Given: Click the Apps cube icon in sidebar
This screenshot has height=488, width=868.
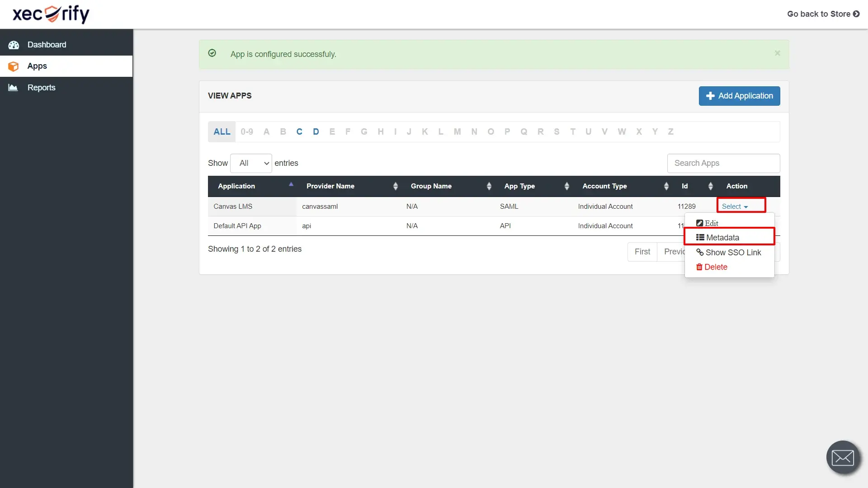Looking at the screenshot, I should pos(14,66).
